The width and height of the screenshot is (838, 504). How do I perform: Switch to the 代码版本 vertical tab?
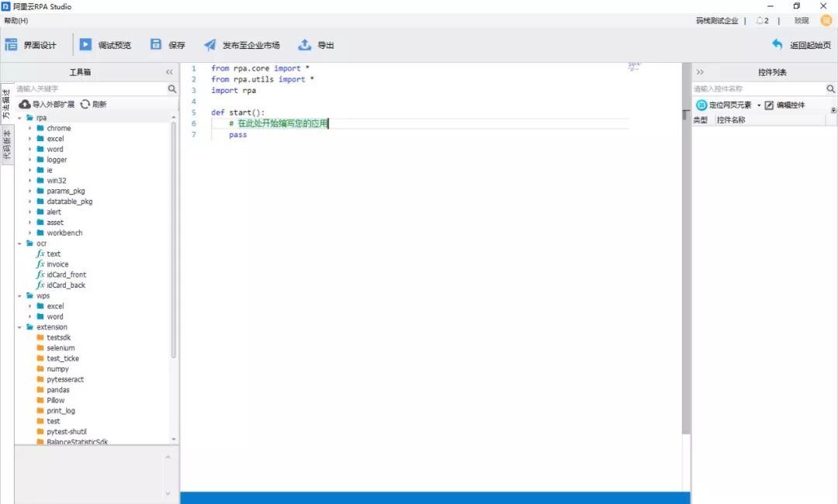(6, 145)
